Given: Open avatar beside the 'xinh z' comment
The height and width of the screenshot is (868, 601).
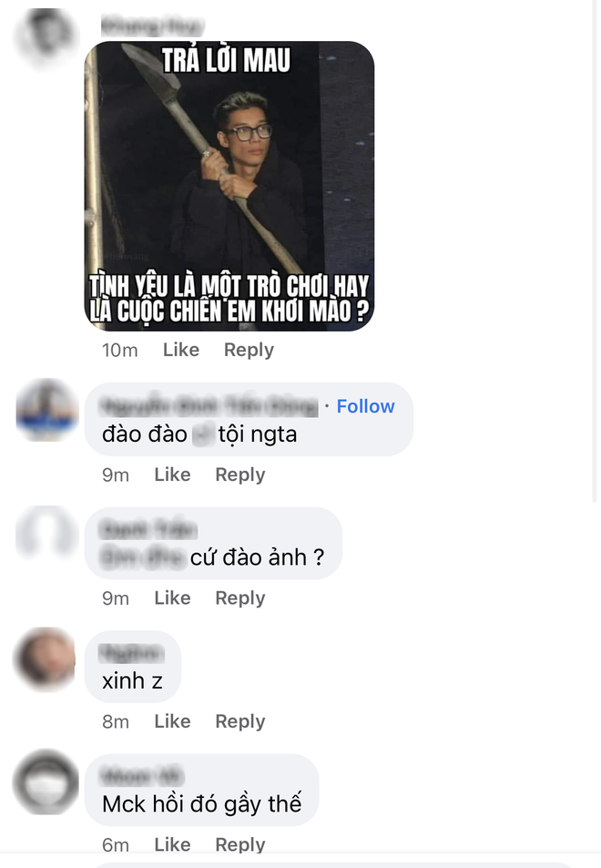Looking at the screenshot, I should click(x=45, y=659).
